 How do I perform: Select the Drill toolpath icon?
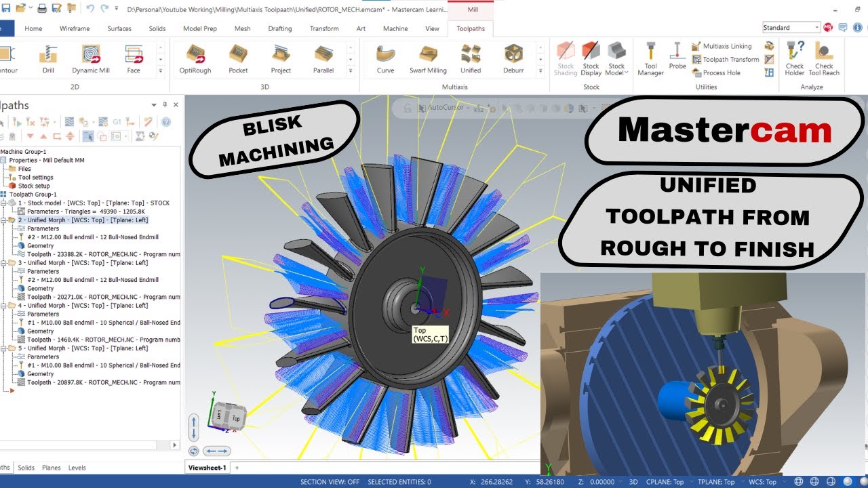point(48,60)
